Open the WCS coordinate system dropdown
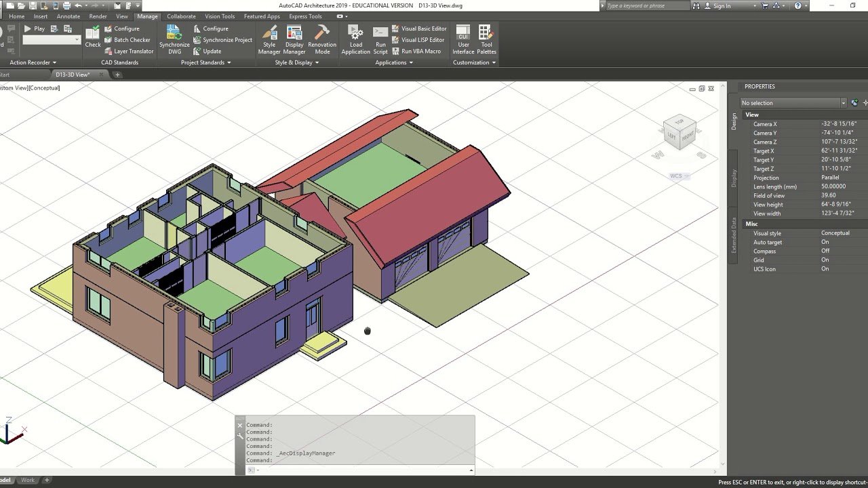 [679, 176]
